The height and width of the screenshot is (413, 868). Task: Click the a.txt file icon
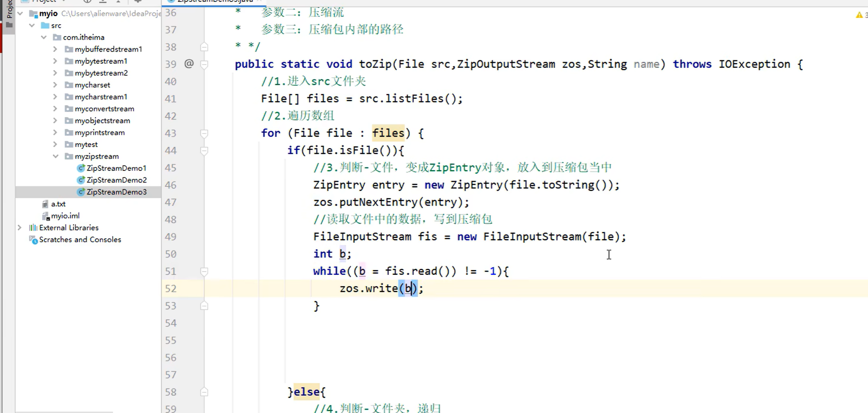click(x=45, y=204)
